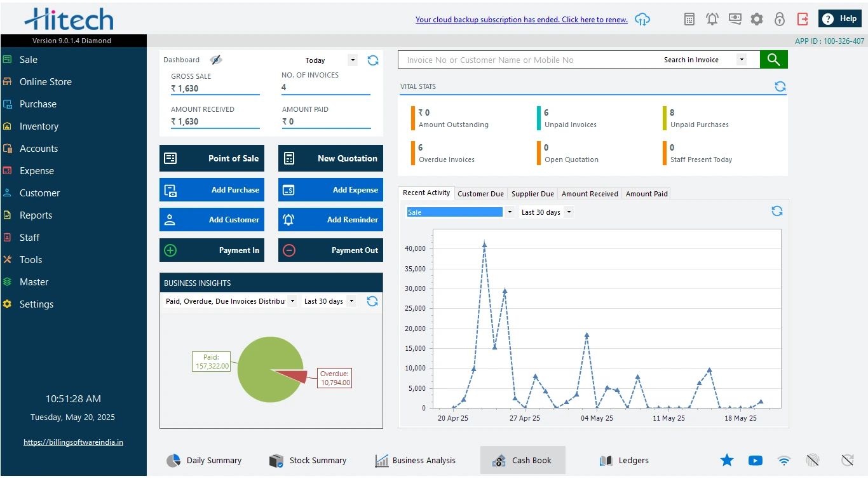
Task: Refresh the Vital Stats panel
Action: [x=780, y=86]
